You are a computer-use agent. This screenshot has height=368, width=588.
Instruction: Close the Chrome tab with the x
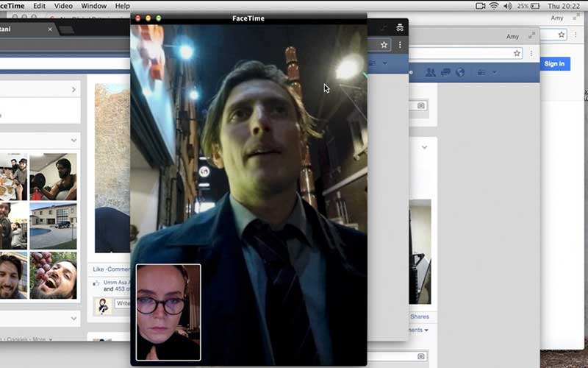click(x=50, y=29)
